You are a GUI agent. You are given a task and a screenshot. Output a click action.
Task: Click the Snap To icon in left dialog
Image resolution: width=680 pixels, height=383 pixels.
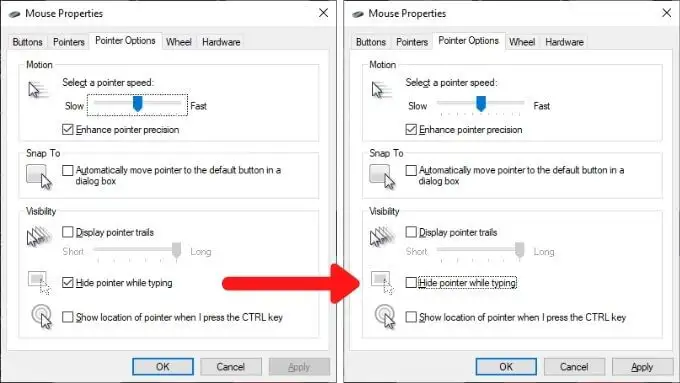(39, 177)
